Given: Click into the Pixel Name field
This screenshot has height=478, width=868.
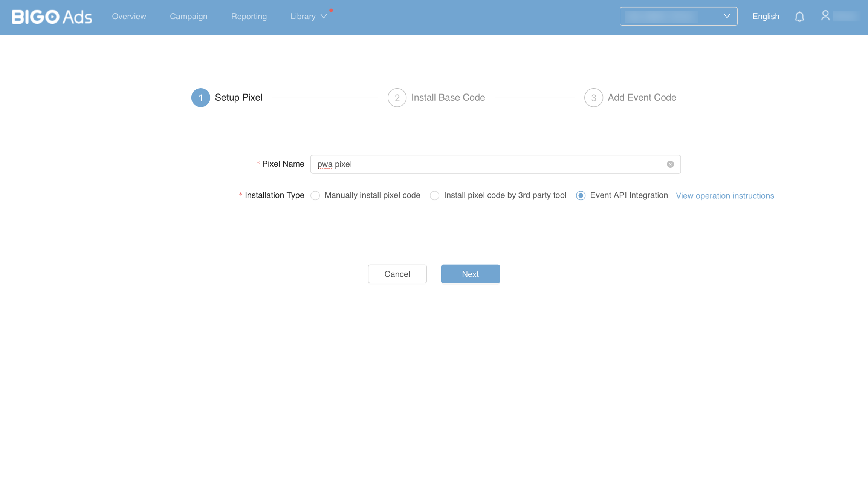Looking at the screenshot, I should pos(486,164).
